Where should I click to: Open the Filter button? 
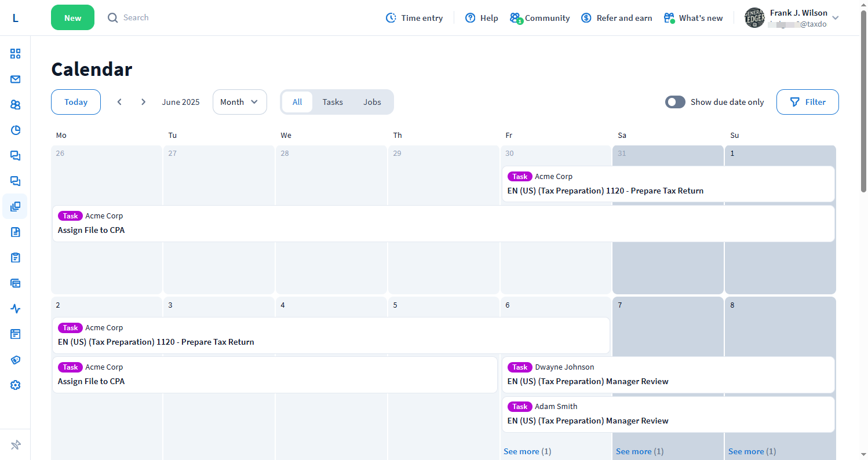(x=807, y=102)
